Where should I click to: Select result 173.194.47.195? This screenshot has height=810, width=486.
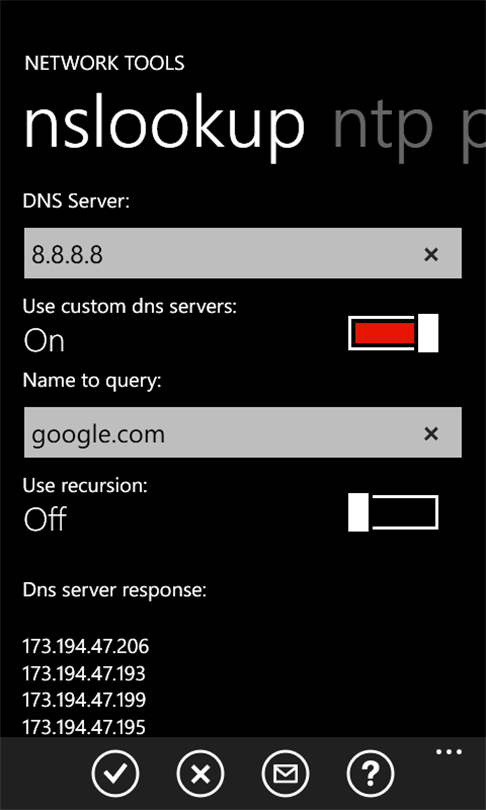coord(84,727)
